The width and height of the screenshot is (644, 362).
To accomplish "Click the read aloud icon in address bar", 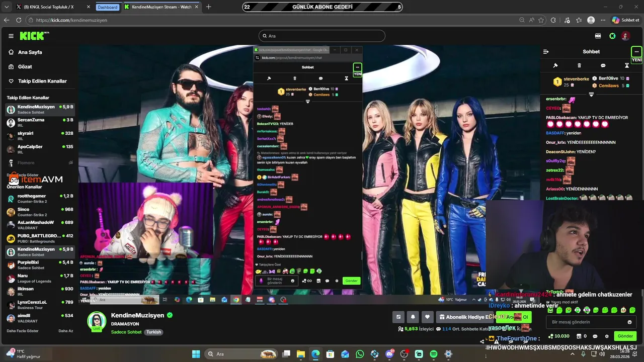I will point(532,20).
